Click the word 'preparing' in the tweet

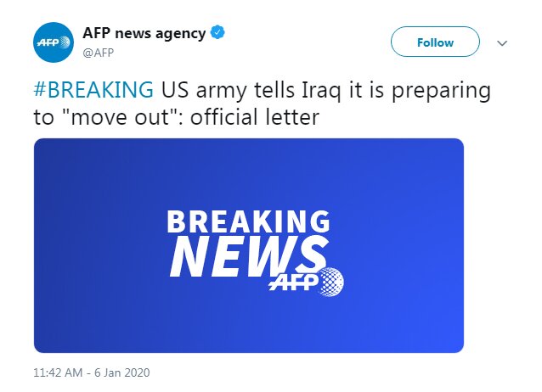pyautogui.click(x=441, y=91)
